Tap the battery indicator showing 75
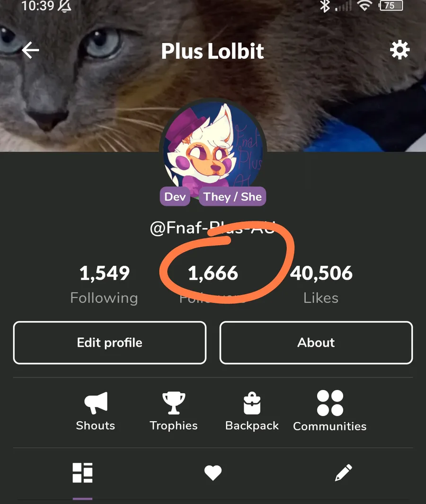426x504 pixels. pyautogui.click(x=391, y=6)
